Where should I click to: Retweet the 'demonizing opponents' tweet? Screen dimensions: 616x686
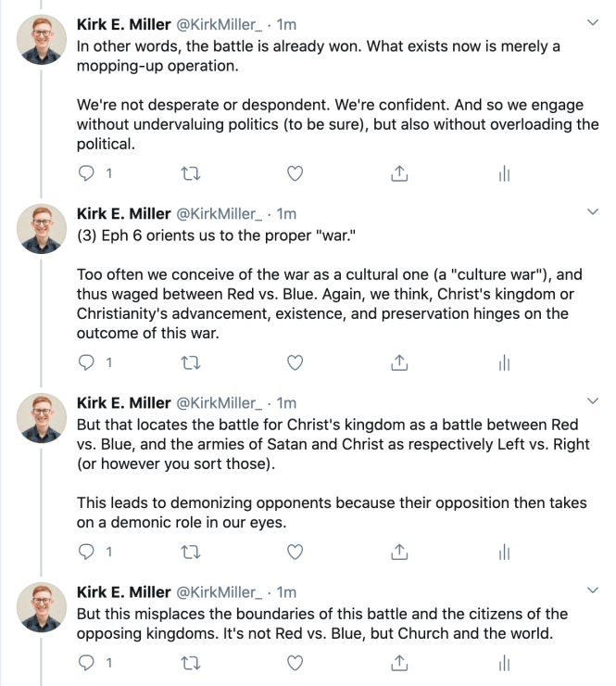click(190, 552)
